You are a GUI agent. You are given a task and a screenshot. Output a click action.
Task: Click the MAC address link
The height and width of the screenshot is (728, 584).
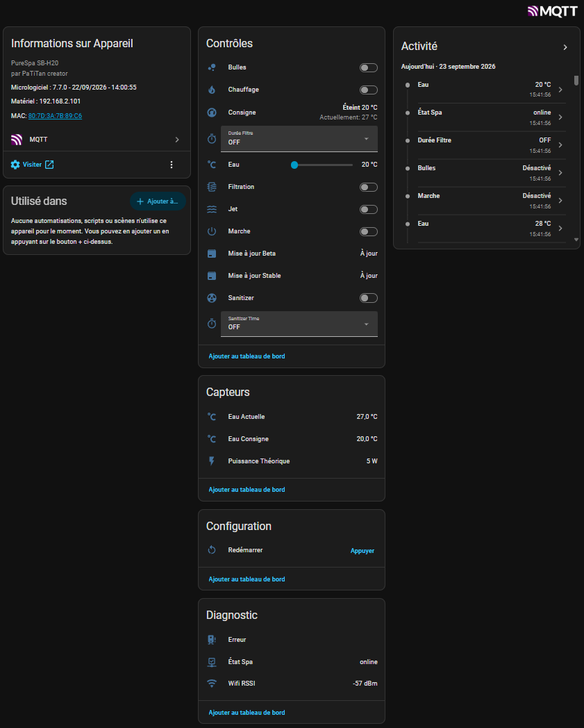[x=55, y=115]
